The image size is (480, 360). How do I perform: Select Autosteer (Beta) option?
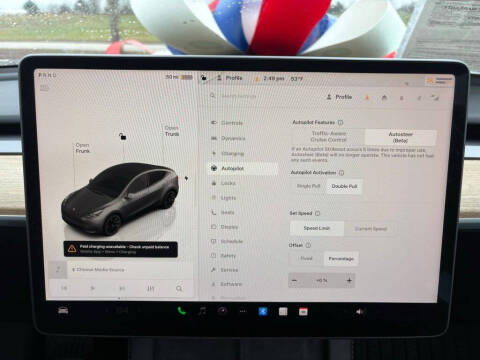point(400,137)
